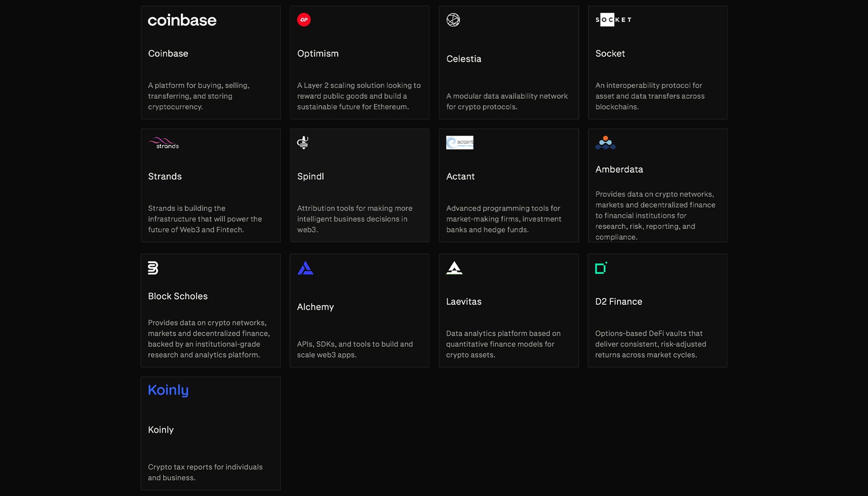This screenshot has width=868, height=496.
Task: Select the Strands card description
Action: [x=205, y=219]
